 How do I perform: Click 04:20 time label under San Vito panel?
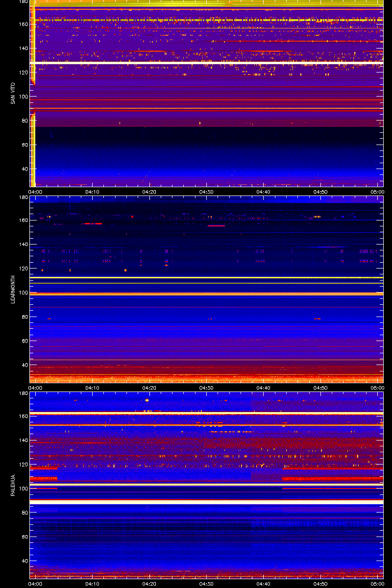point(149,192)
